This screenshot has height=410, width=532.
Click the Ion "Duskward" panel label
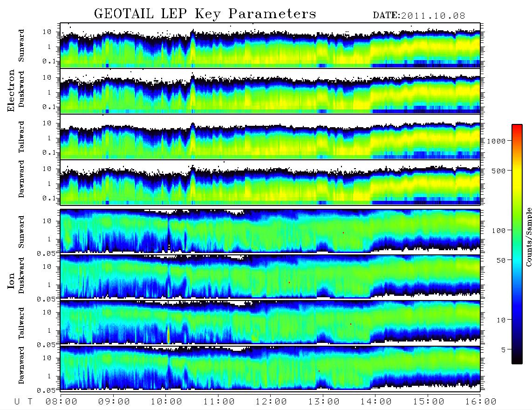21,275
